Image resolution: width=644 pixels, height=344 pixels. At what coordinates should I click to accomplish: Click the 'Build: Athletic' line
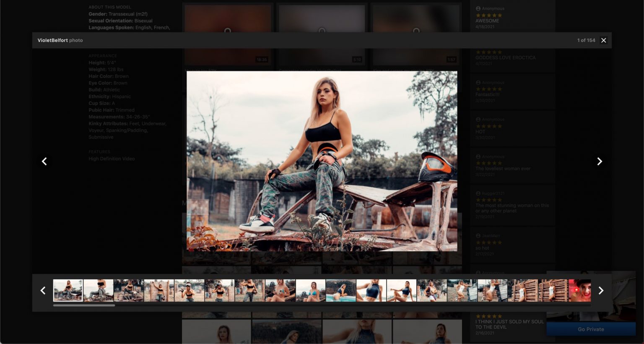pyautogui.click(x=104, y=90)
